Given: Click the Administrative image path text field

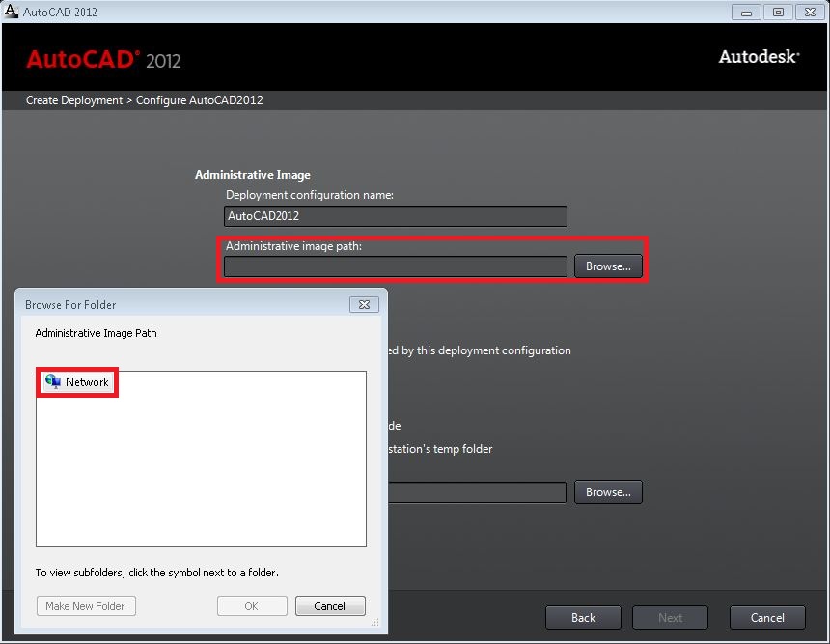Looking at the screenshot, I should (396, 266).
